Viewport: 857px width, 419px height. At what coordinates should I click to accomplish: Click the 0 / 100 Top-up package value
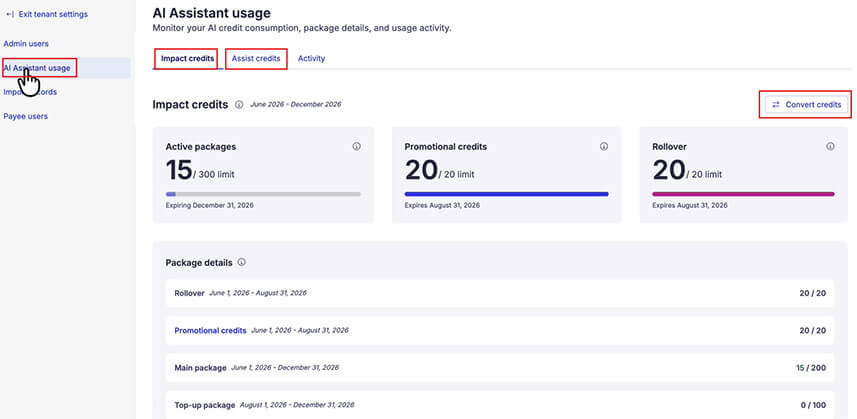(x=813, y=405)
